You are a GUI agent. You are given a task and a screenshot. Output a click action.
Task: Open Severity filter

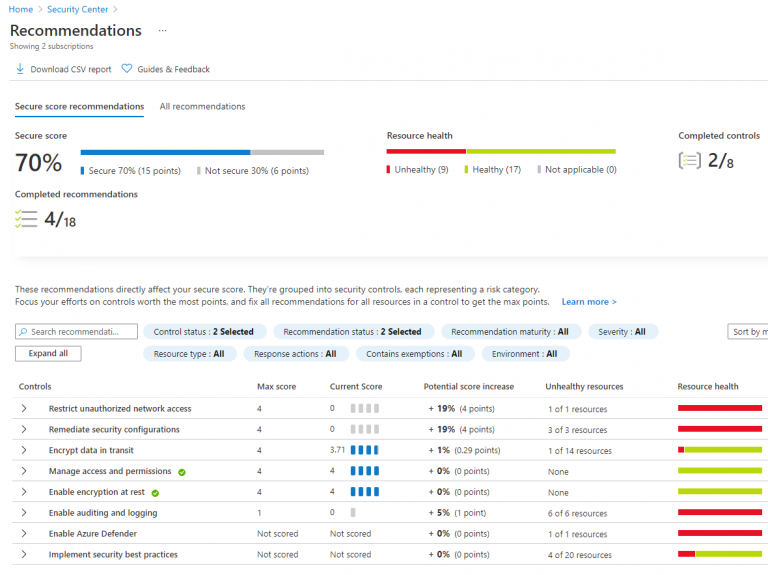pyautogui.click(x=623, y=332)
